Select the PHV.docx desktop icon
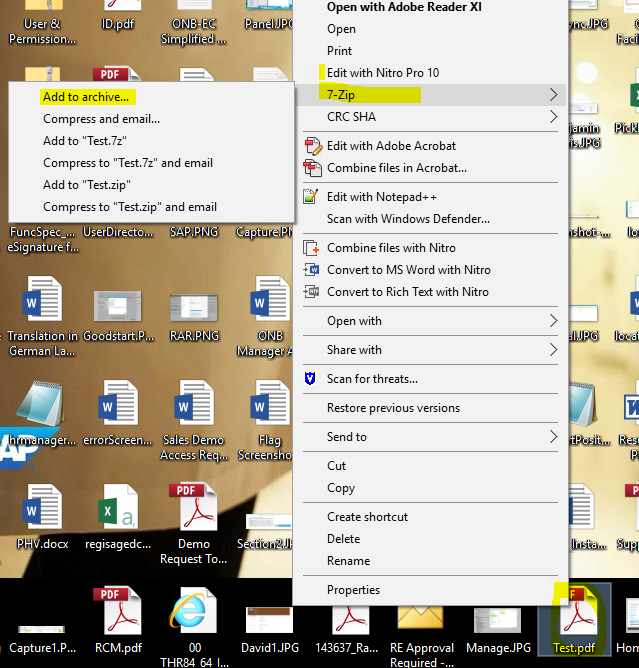The width and height of the screenshot is (639, 668). [42, 507]
